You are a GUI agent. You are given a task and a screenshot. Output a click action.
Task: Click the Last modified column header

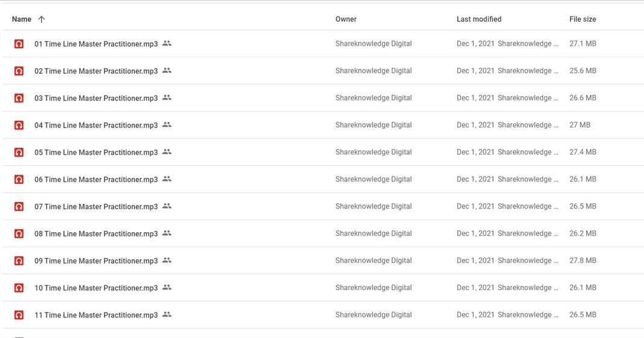(479, 19)
